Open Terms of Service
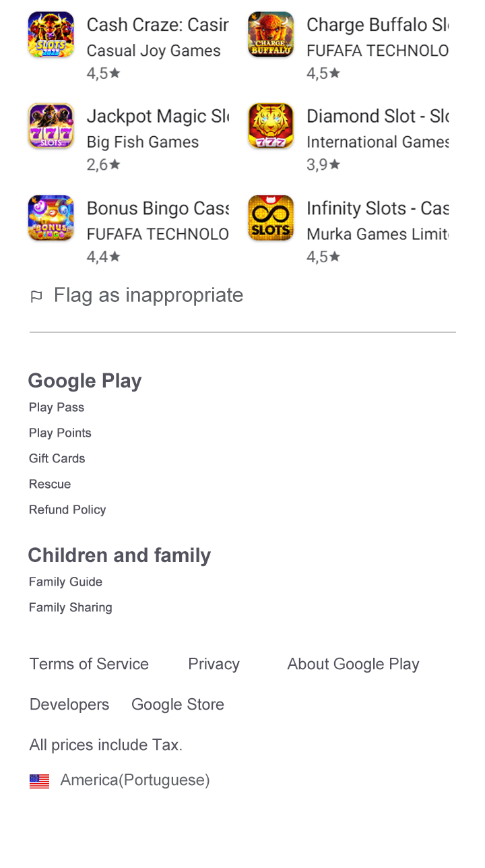The image size is (485, 868). (89, 664)
